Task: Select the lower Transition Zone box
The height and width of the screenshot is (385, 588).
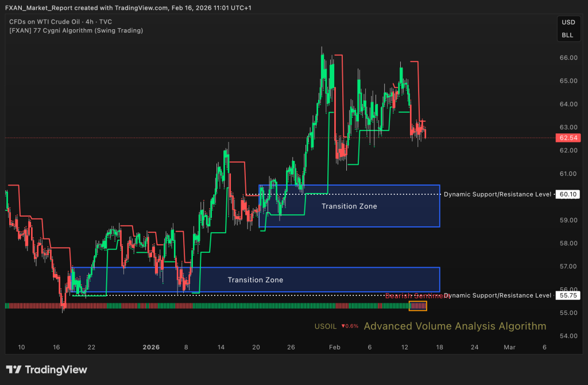Action: [x=255, y=280]
